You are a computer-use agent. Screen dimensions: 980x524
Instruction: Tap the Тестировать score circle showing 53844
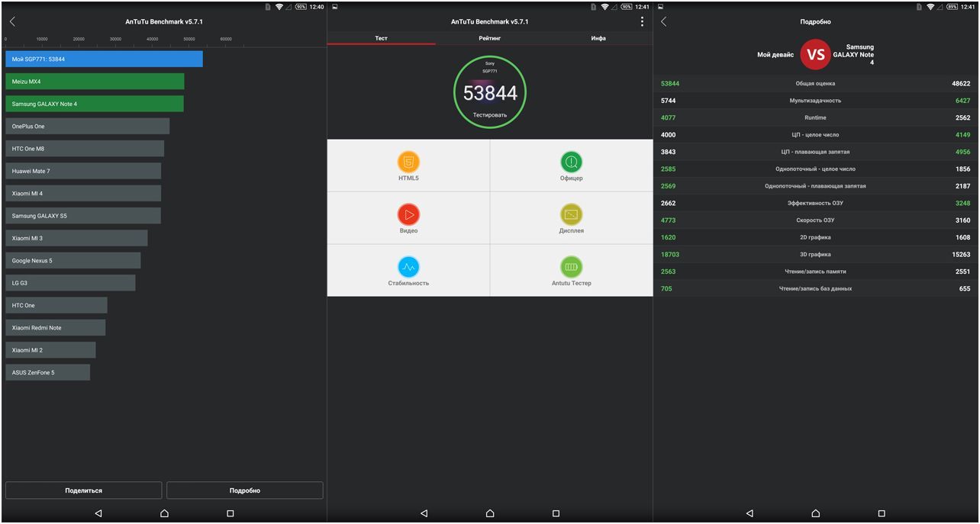click(x=489, y=93)
